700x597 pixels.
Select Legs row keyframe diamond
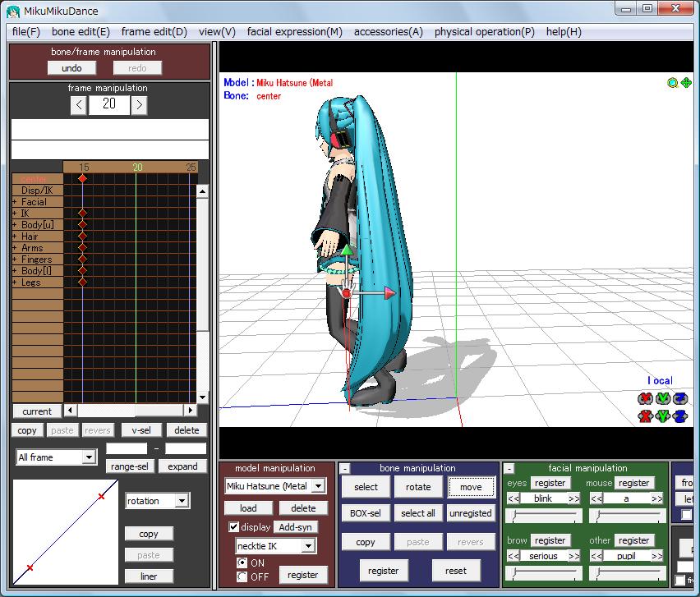tap(82, 282)
